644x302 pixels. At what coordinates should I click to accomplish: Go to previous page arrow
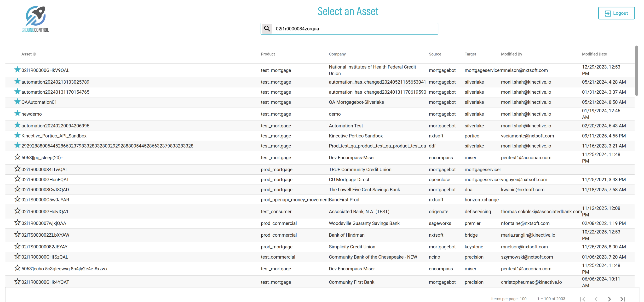click(x=596, y=299)
